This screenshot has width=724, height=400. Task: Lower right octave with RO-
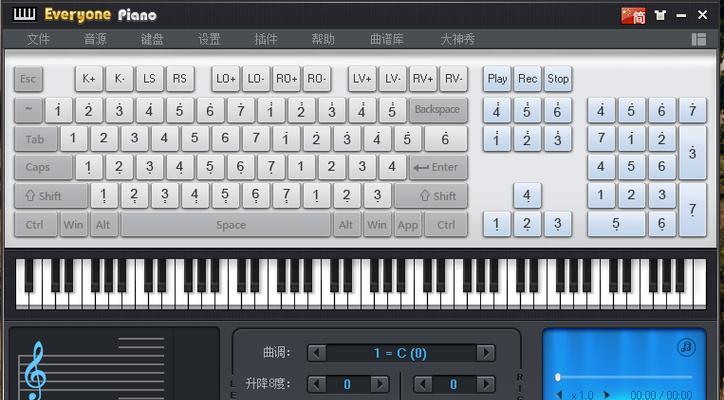317,79
